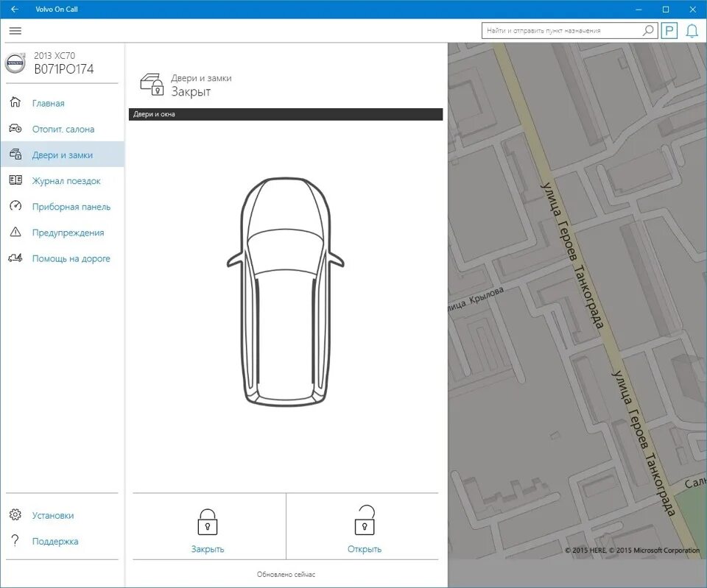The image size is (707, 588).
Task: Click the support question mark icon
Action: point(15,540)
